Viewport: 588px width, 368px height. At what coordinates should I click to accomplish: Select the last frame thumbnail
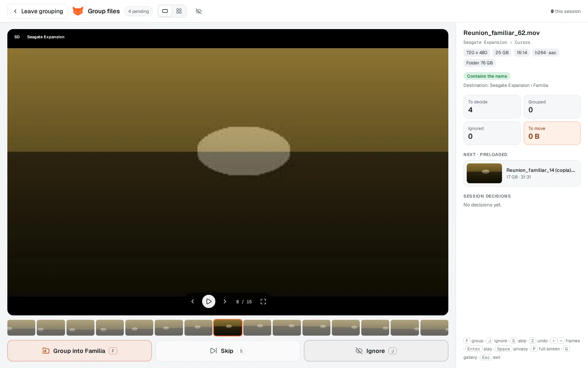[x=434, y=328]
